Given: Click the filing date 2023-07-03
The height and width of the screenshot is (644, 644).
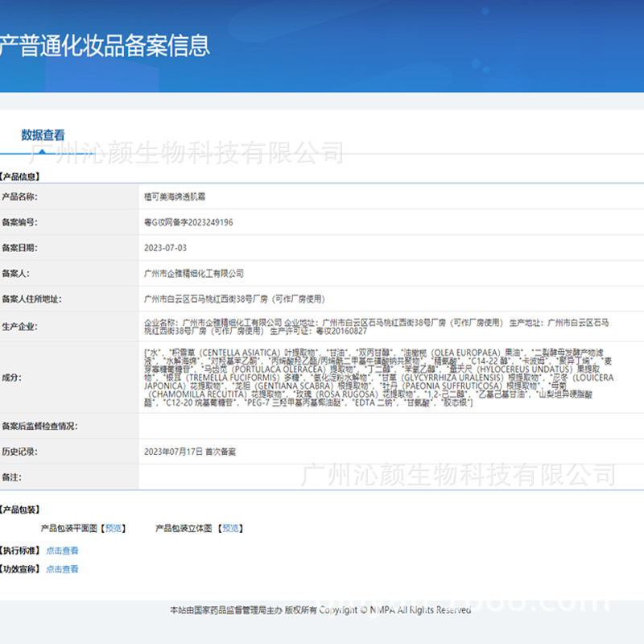Looking at the screenshot, I should pyautogui.click(x=165, y=248).
